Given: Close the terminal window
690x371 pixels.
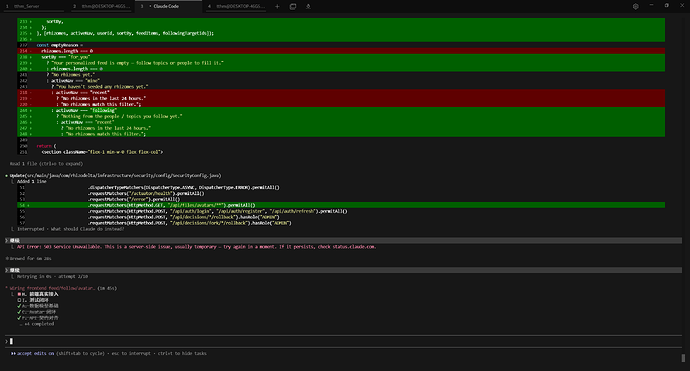Looking at the screenshot, I should [x=682, y=6].
